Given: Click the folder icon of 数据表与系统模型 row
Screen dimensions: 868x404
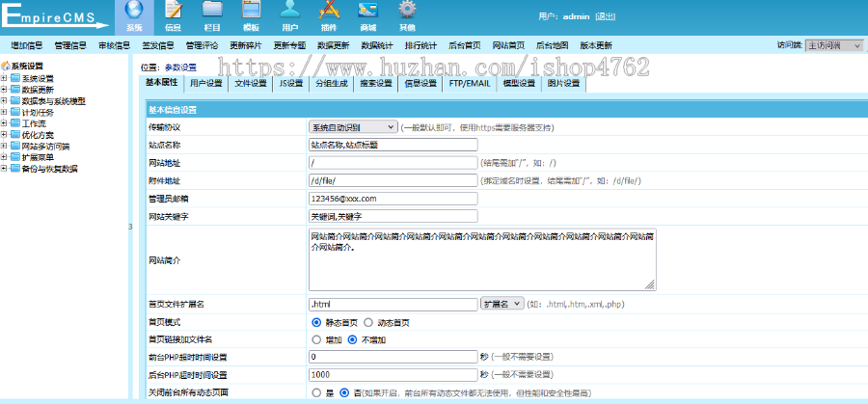Looking at the screenshot, I should click(14, 100).
